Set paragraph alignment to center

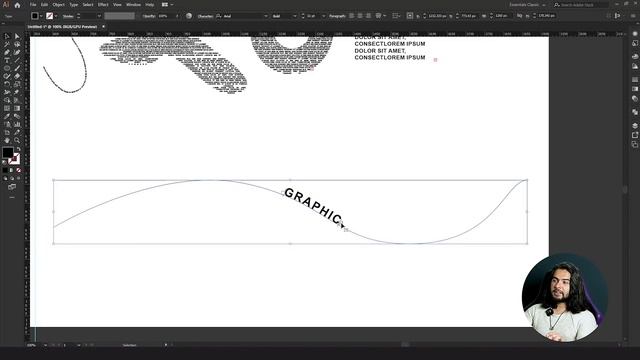point(360,16)
